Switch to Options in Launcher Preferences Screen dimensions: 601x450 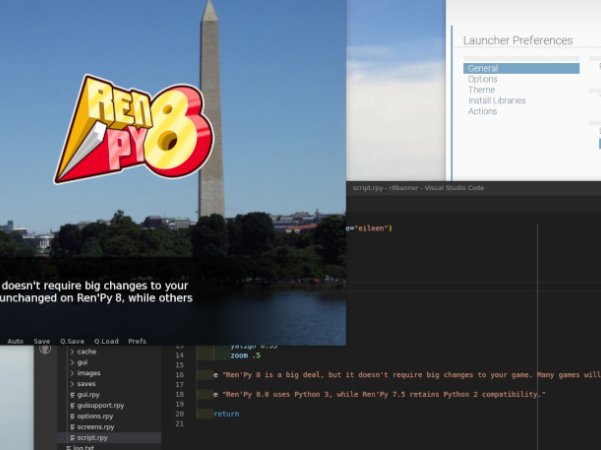tap(483, 79)
